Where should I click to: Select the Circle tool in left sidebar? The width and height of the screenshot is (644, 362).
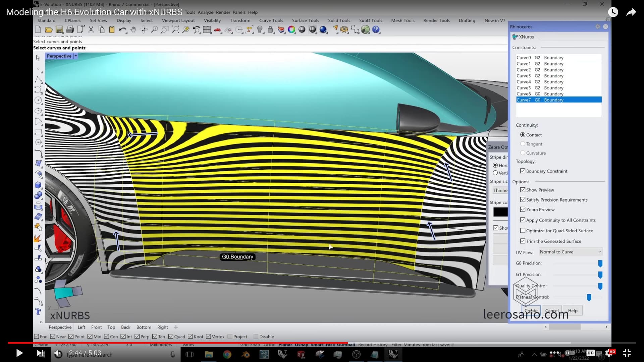[x=38, y=100]
